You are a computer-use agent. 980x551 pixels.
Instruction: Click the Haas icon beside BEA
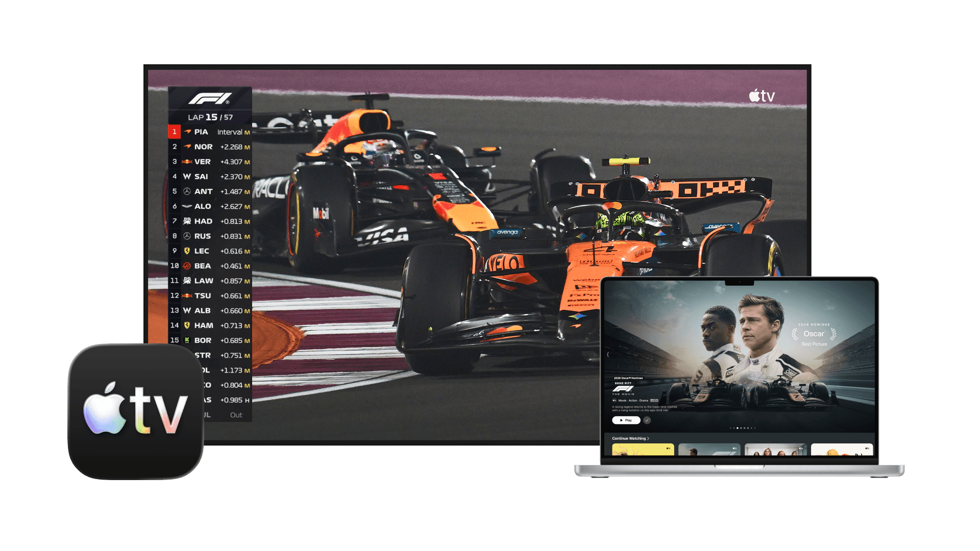pos(187,266)
